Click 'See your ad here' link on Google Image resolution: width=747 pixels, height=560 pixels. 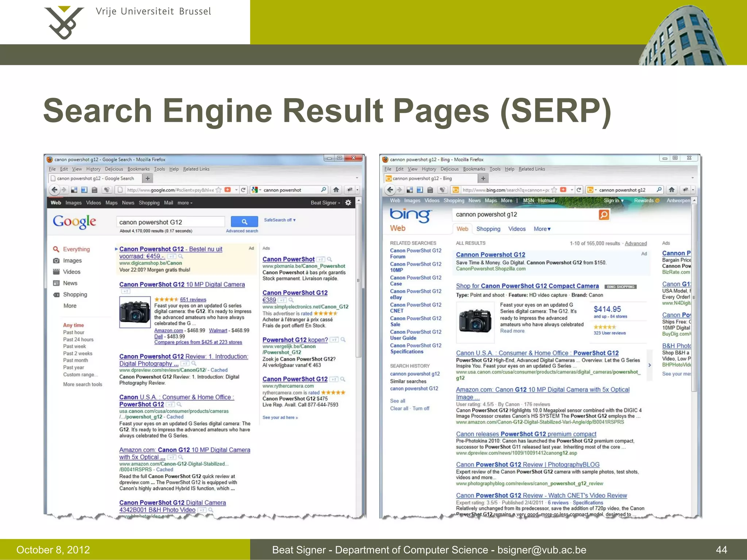[x=280, y=417]
